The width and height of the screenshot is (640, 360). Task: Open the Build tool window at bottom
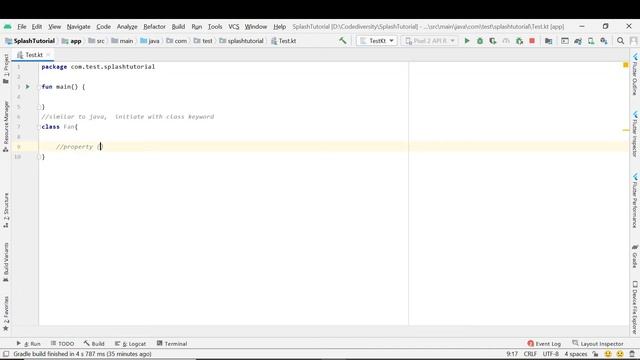click(x=94, y=344)
